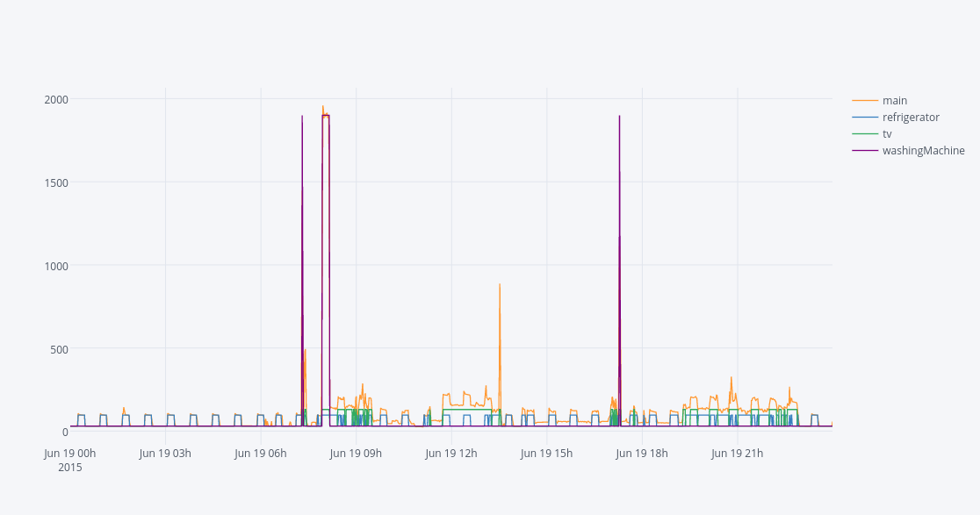The width and height of the screenshot is (980, 515).
Task: Click the purple washingMachine legend line
Action: pos(865,151)
